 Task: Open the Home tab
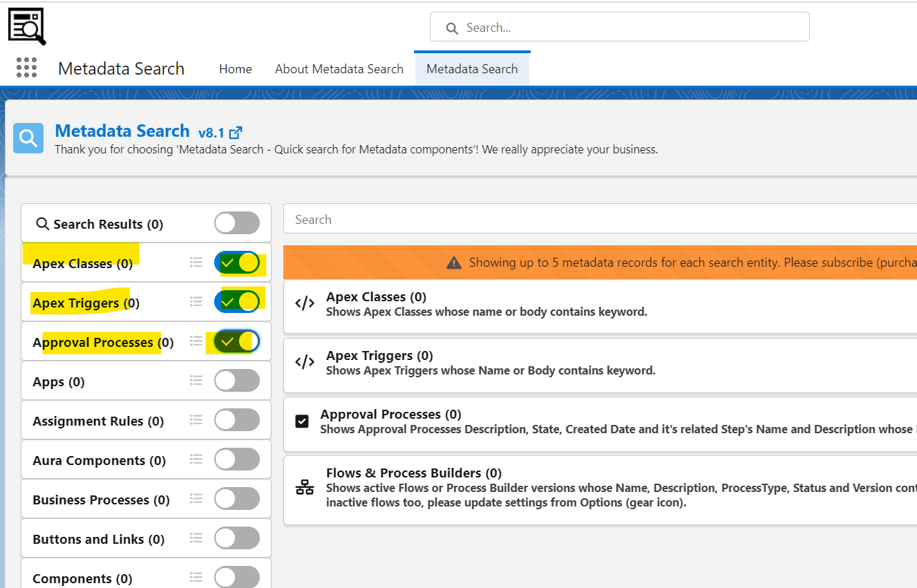click(x=236, y=69)
